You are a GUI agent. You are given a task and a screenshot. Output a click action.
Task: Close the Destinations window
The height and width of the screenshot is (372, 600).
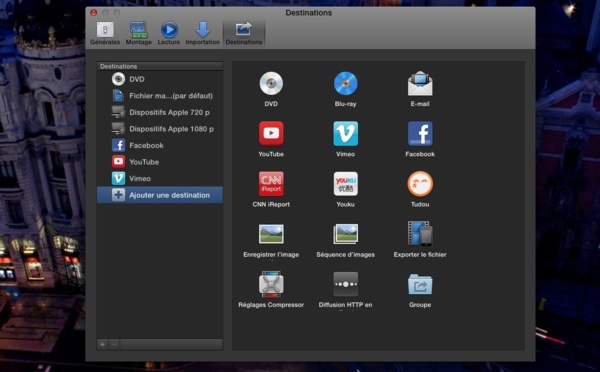coord(94,13)
